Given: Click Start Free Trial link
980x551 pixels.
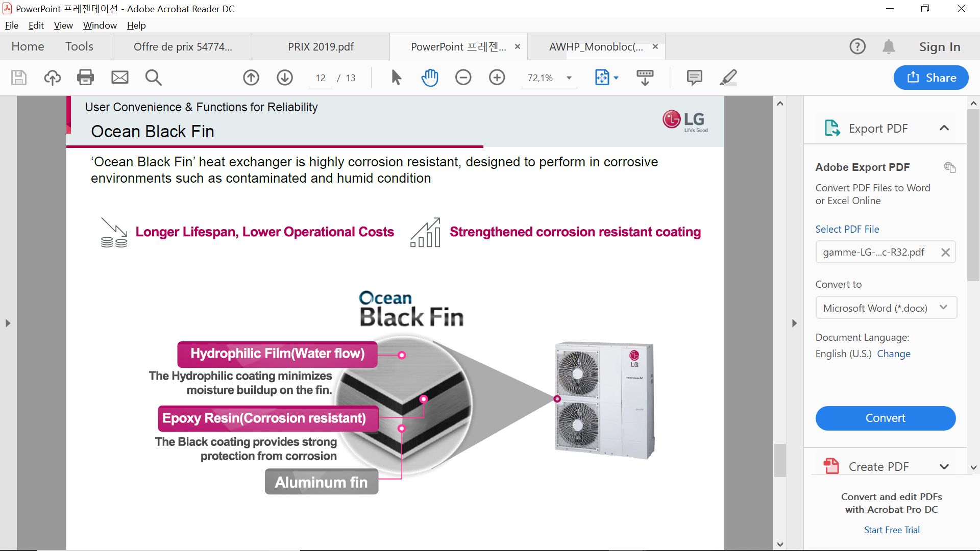Looking at the screenshot, I should (x=892, y=530).
